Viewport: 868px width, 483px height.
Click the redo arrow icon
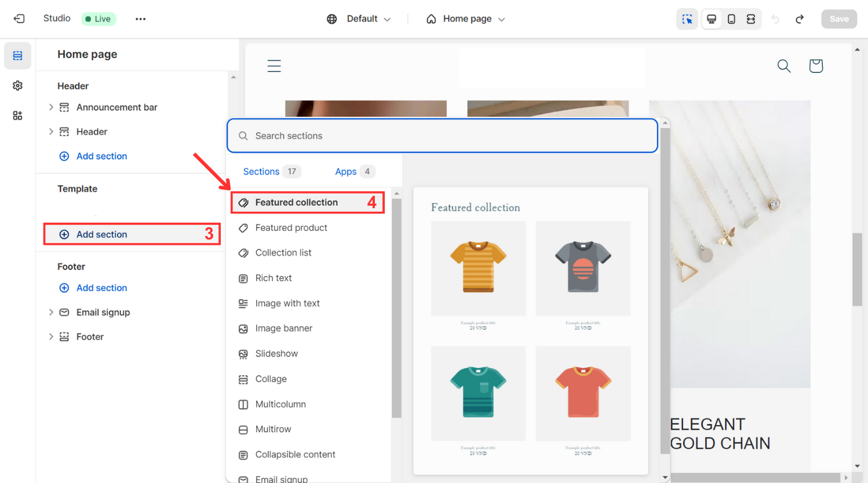click(800, 19)
